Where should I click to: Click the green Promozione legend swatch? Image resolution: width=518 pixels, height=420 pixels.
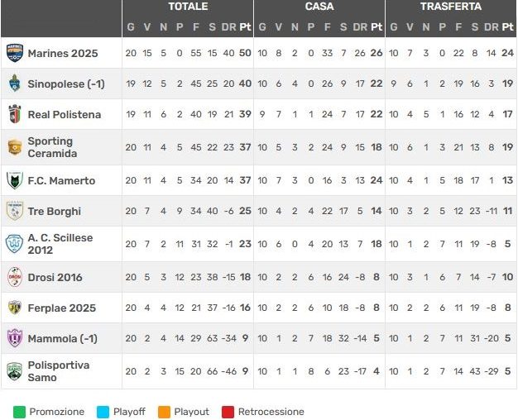pos(19,411)
